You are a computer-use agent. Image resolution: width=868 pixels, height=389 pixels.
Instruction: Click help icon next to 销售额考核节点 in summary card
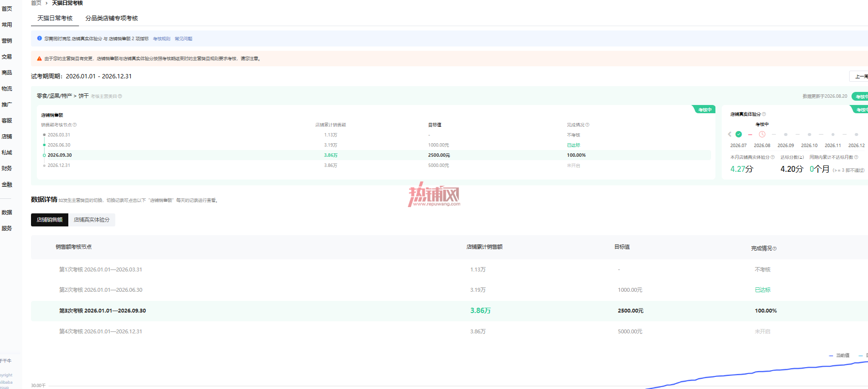click(75, 125)
